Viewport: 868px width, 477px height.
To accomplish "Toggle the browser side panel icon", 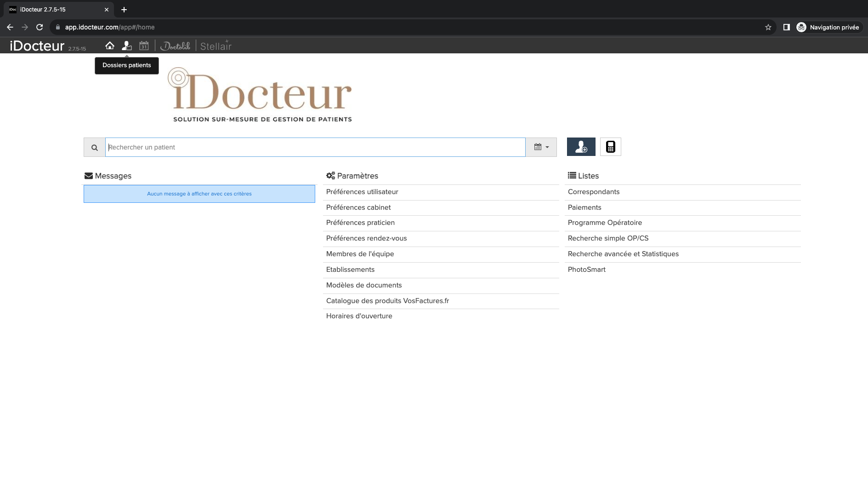I will 787,27.
